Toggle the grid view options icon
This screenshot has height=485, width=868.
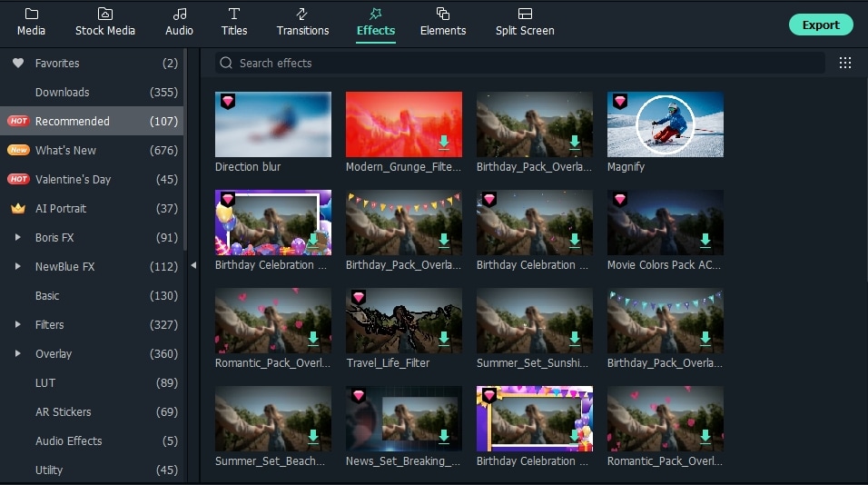point(844,63)
